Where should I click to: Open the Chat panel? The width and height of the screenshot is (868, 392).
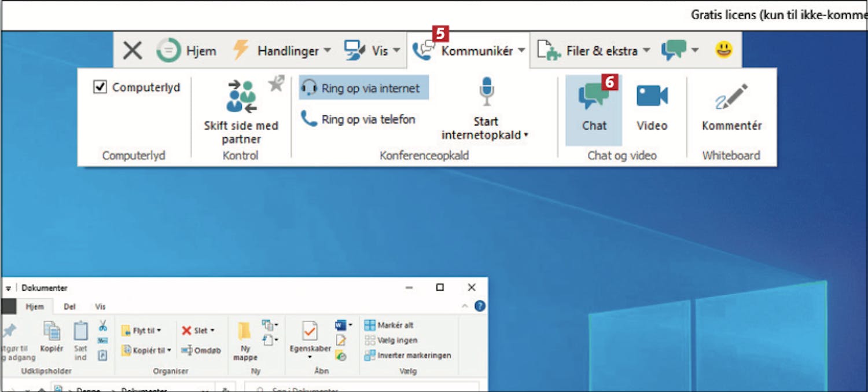click(594, 108)
